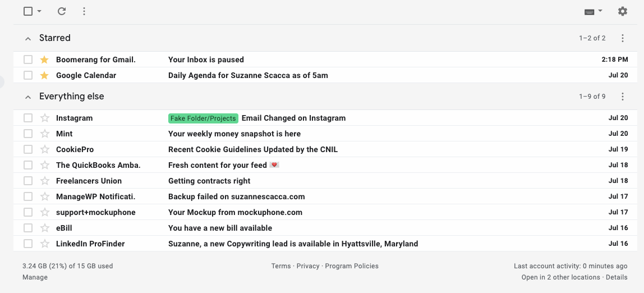Click Manage storage link
The height and width of the screenshot is (293, 644).
click(35, 277)
